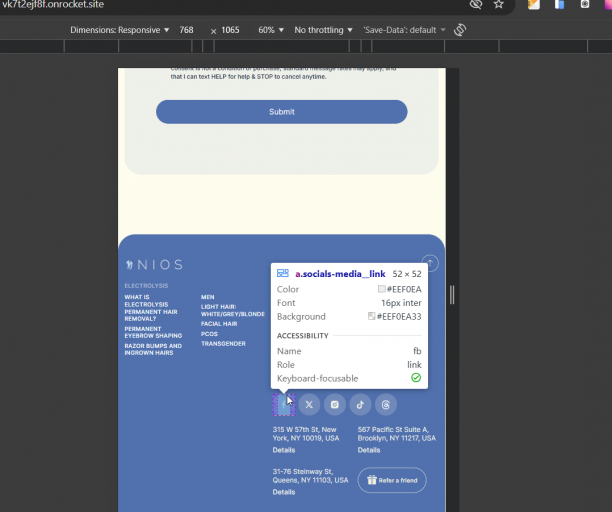The width and height of the screenshot is (612, 512).
Task: Open the 'Save-Data': default dropdown
Action: 404,30
